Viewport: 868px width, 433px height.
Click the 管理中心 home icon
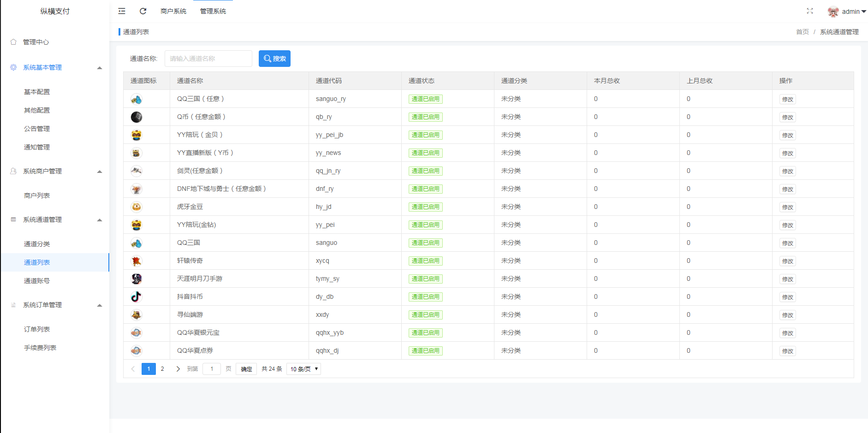[x=13, y=42]
